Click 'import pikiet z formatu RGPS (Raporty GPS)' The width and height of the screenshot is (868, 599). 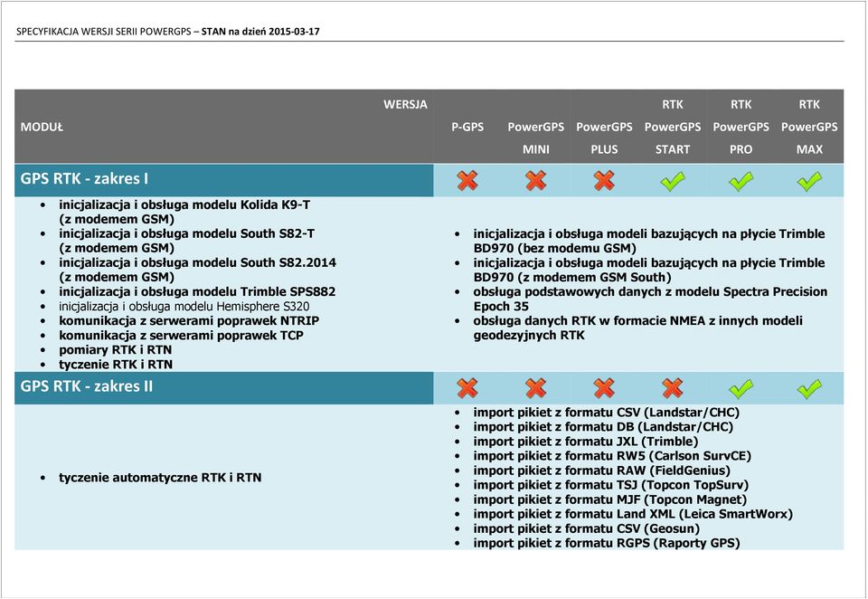607,543
